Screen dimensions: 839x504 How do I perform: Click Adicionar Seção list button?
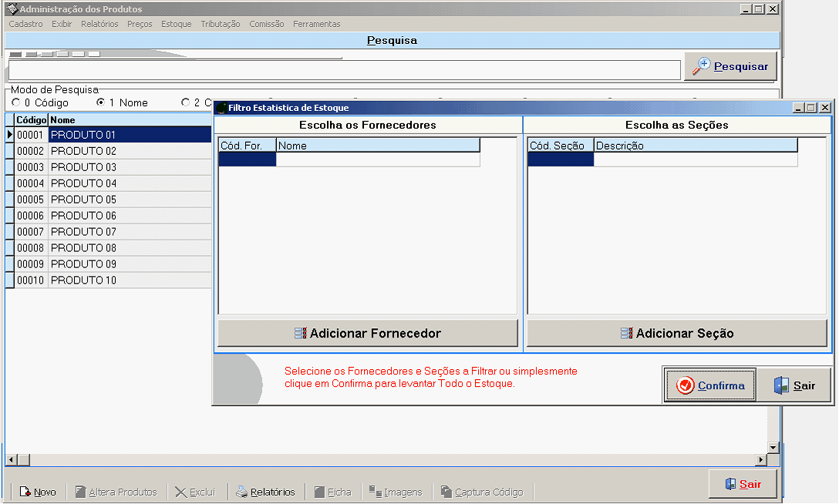tap(676, 334)
